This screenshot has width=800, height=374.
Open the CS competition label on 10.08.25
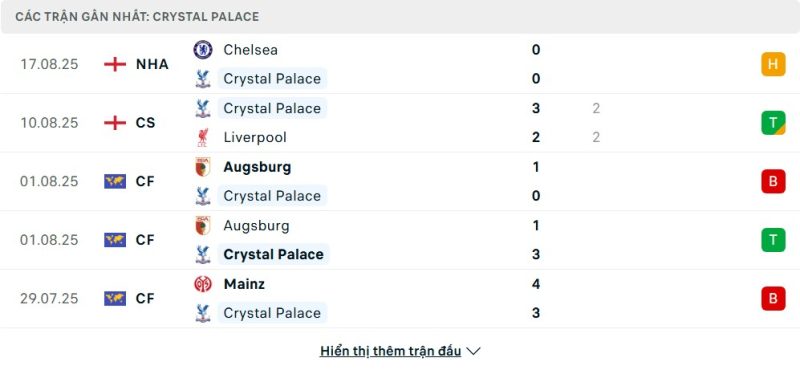click(145, 123)
